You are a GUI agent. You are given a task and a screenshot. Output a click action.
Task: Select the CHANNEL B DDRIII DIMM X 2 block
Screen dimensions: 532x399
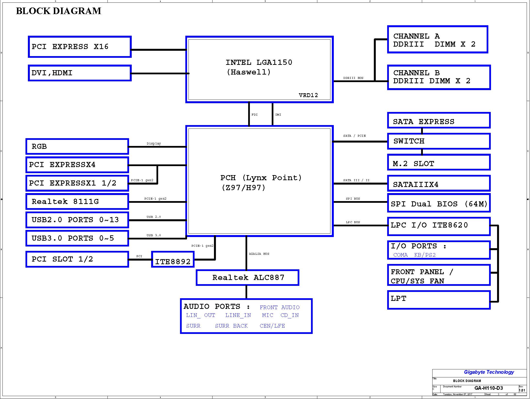pyautogui.click(x=439, y=77)
